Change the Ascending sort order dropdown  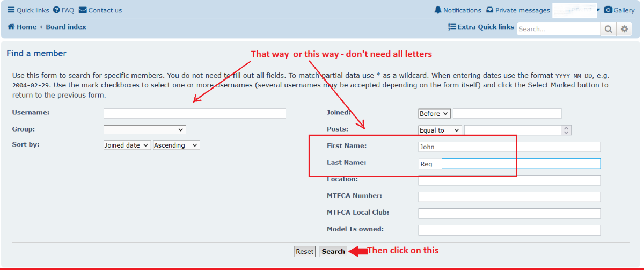(x=176, y=145)
